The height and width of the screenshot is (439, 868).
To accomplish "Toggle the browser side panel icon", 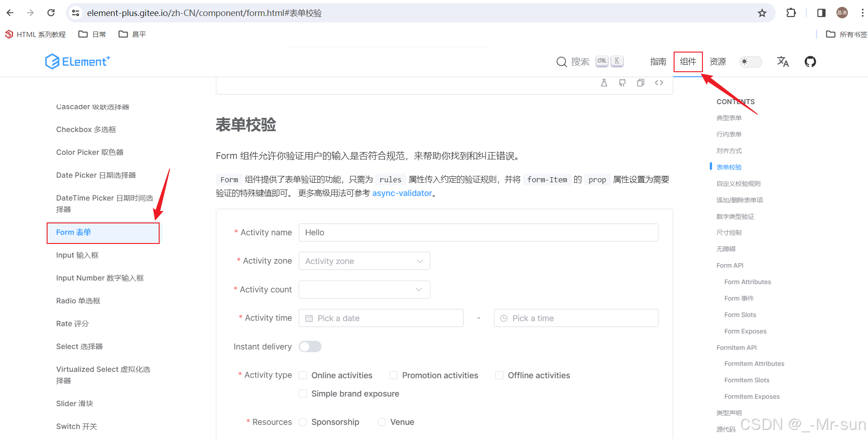I will pyautogui.click(x=821, y=13).
